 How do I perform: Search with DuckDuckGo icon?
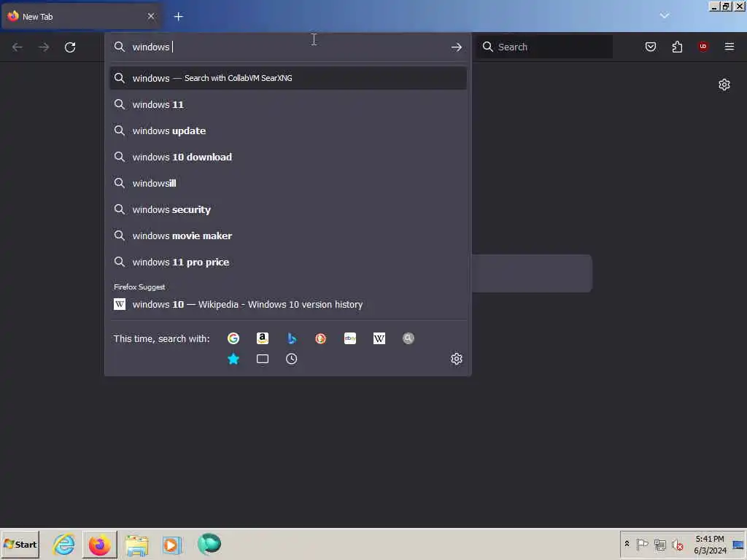coord(321,338)
